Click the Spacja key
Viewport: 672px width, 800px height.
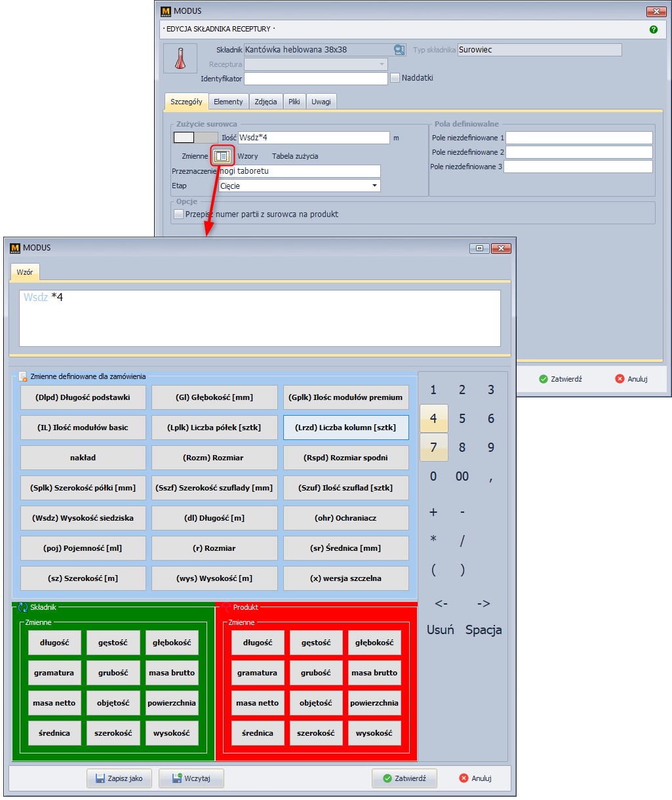484,630
